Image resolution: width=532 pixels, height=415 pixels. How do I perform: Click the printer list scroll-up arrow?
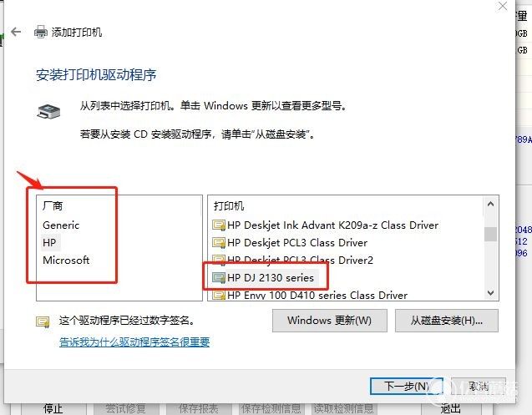tap(490, 204)
